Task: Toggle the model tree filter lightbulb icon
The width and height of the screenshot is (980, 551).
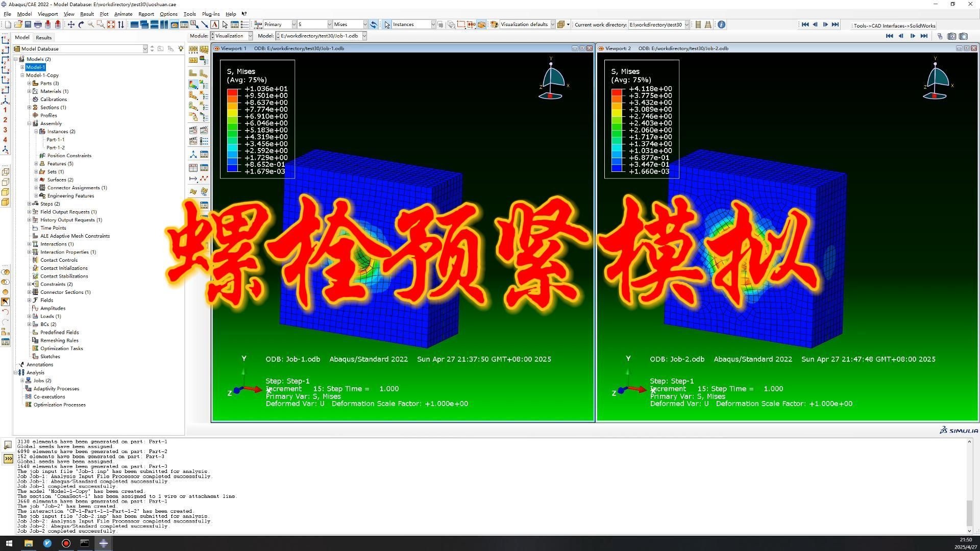Action: [181, 48]
